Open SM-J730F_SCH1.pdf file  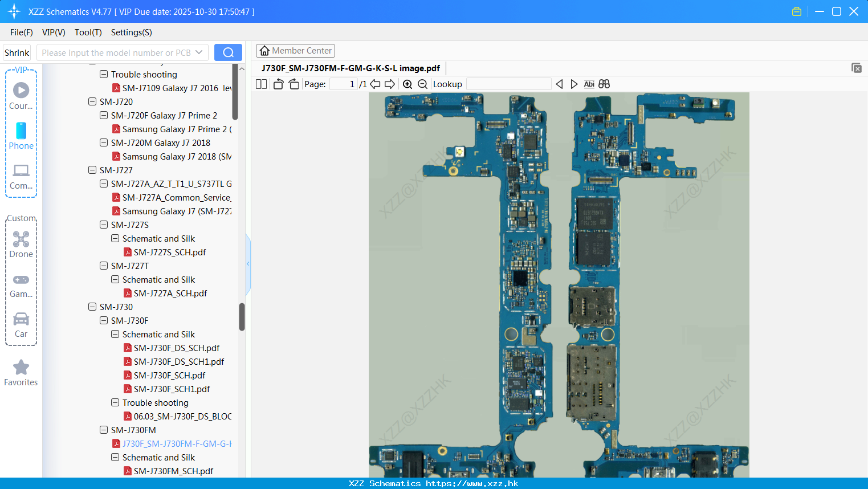[x=172, y=389]
